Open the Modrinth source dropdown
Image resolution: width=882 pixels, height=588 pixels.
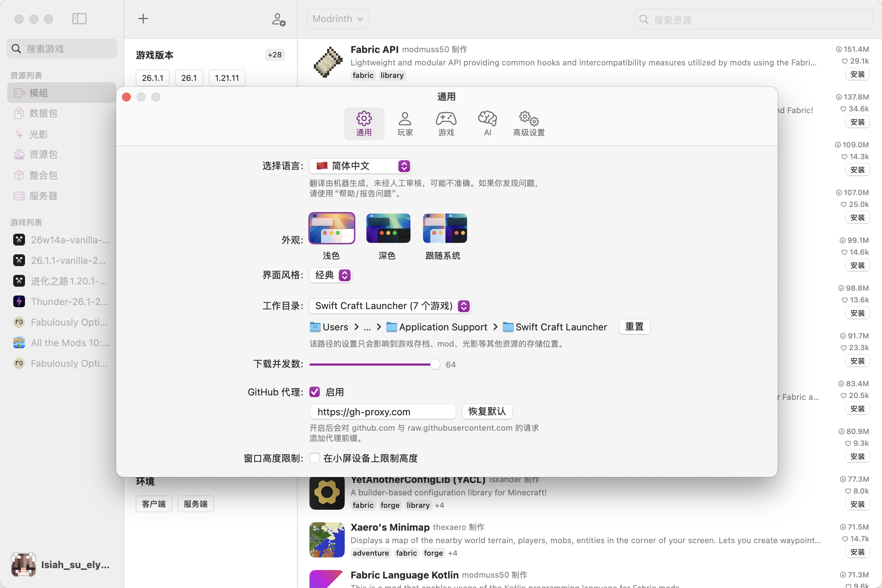[336, 19]
